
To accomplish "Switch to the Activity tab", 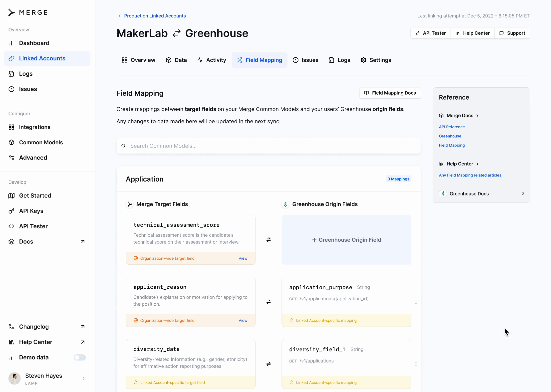I will tap(212, 60).
